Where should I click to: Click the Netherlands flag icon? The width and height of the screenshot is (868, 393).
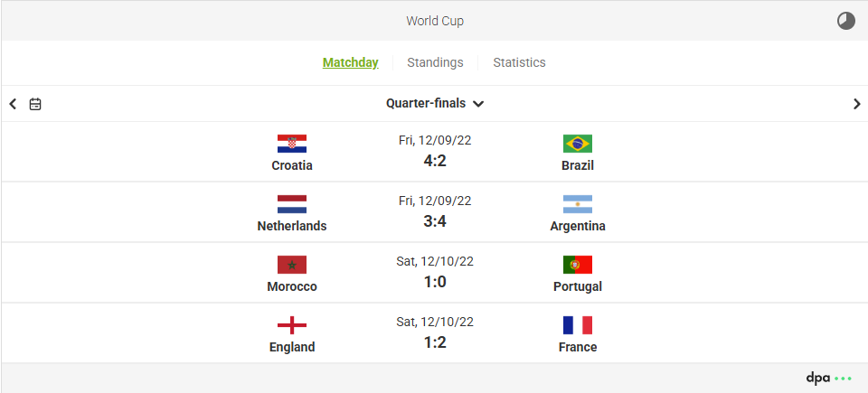click(292, 204)
